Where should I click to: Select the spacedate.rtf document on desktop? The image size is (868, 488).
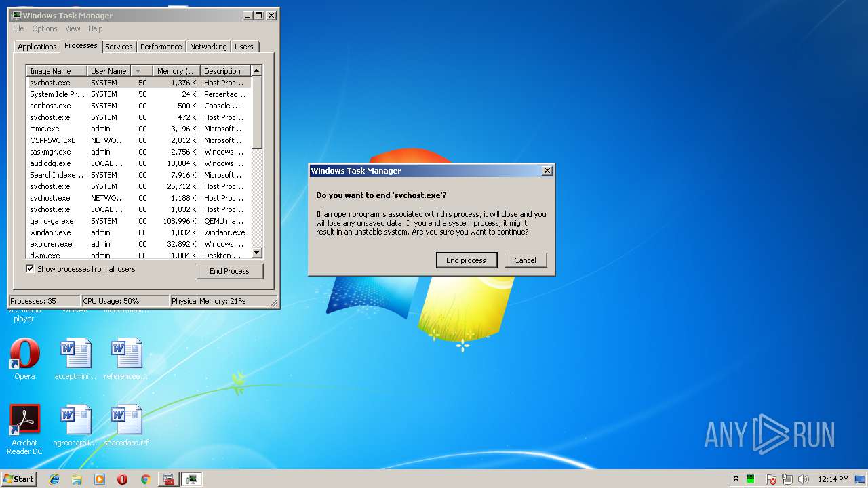[x=126, y=426]
